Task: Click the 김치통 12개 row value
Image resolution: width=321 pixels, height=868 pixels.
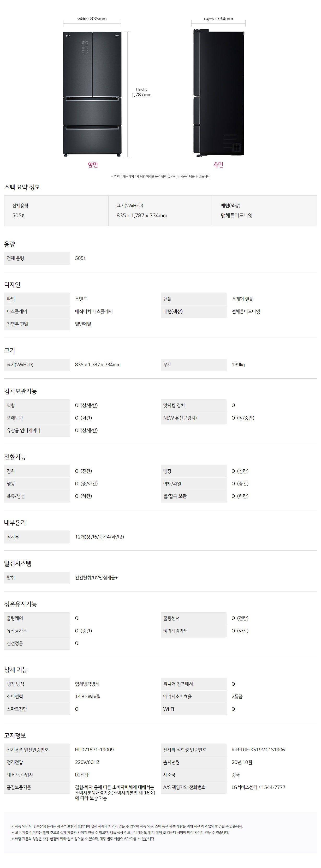Action: [99, 537]
